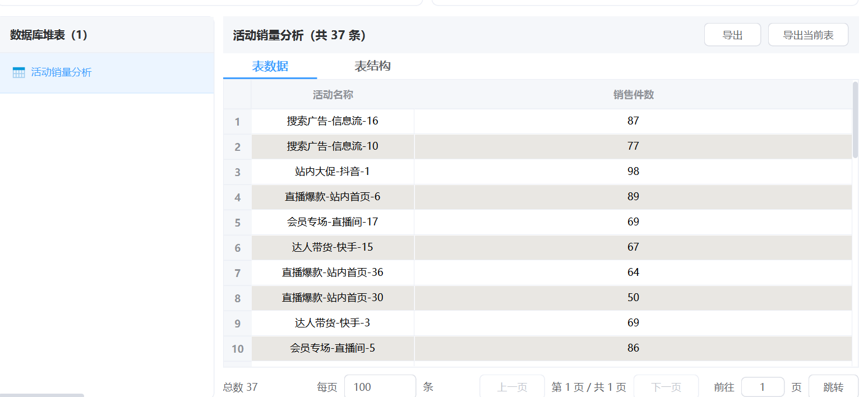Select the cell 达人带货-快手-15
Screen dimensions: 868x397
click(x=333, y=247)
